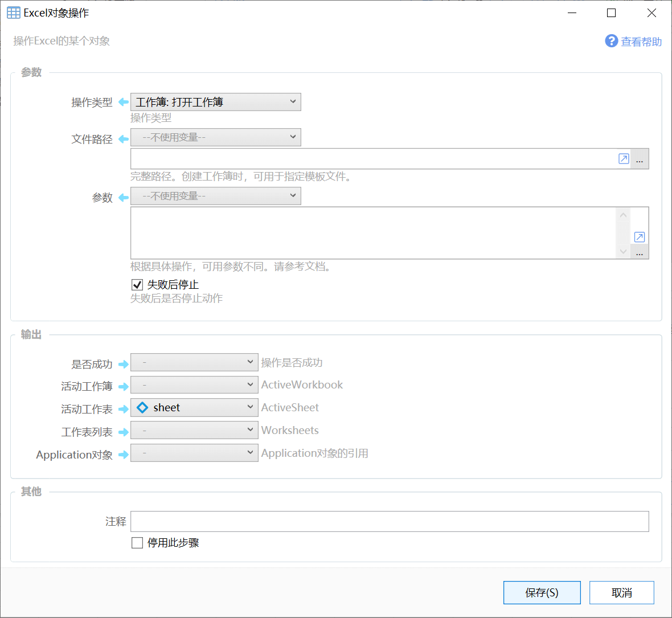Click the arrow icon beside 活动工作簿

(x=124, y=387)
